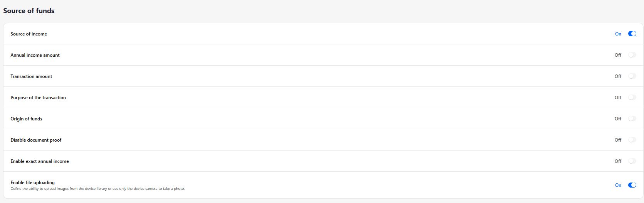Turn off the Source of income switch
644x203 pixels.
(x=632, y=34)
